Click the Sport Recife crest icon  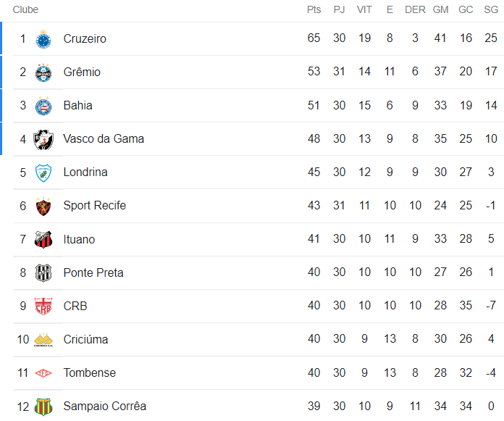pyautogui.click(x=43, y=206)
